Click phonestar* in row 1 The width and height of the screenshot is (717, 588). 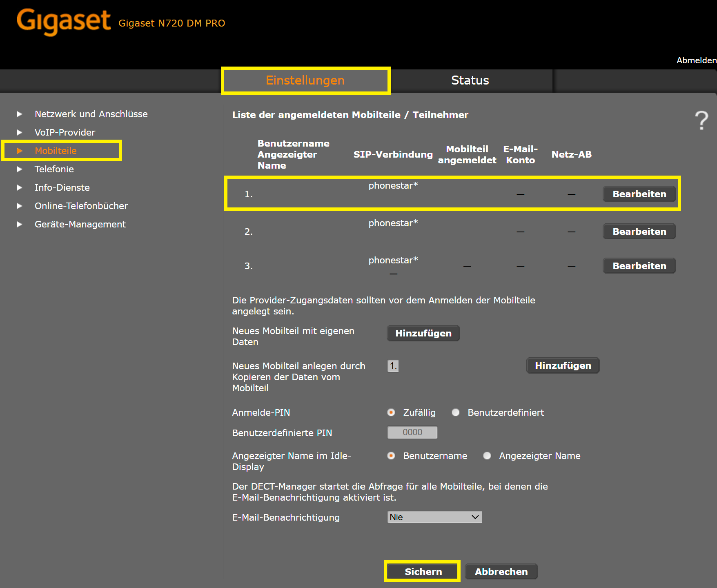point(393,185)
